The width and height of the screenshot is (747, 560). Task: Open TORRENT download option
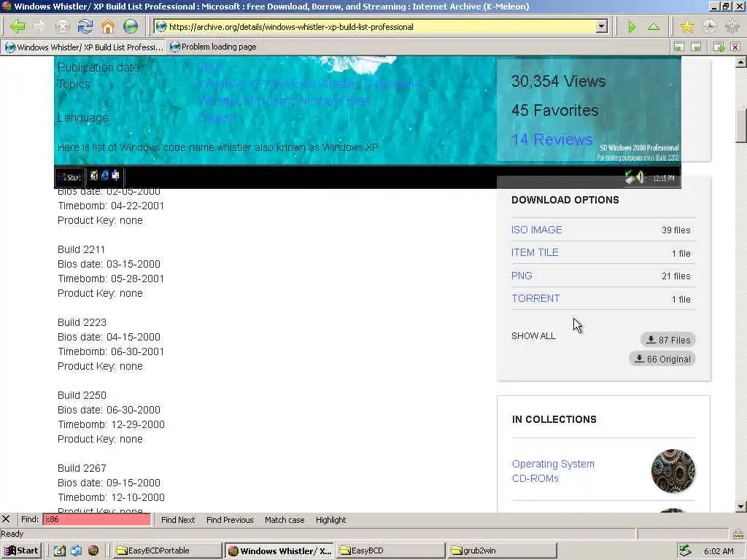535,298
